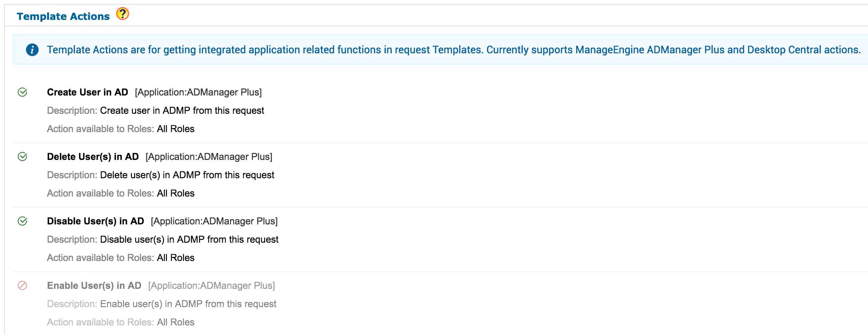Viewport: 868px width, 335px height.
Task: Click the Template Actions section heading
Action: coord(63,16)
